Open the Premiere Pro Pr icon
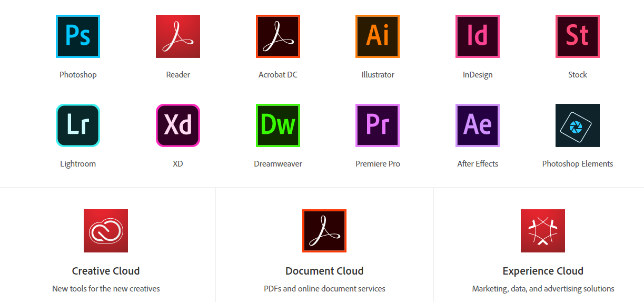The image size is (644, 302). (x=378, y=125)
